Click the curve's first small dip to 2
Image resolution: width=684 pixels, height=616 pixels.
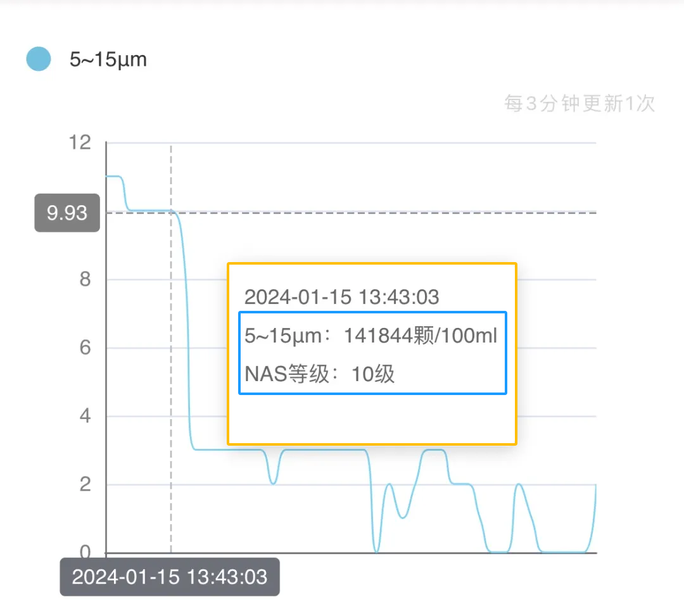(273, 483)
